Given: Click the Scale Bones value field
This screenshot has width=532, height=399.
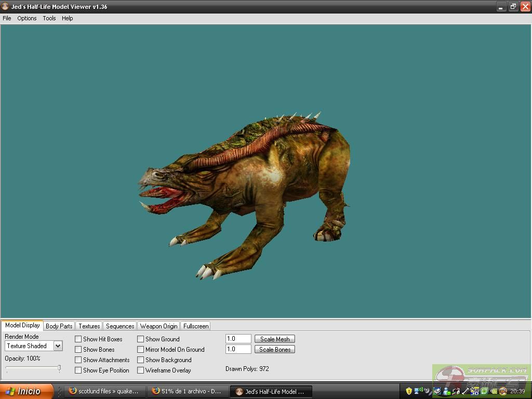Looking at the screenshot, I should [x=238, y=350].
